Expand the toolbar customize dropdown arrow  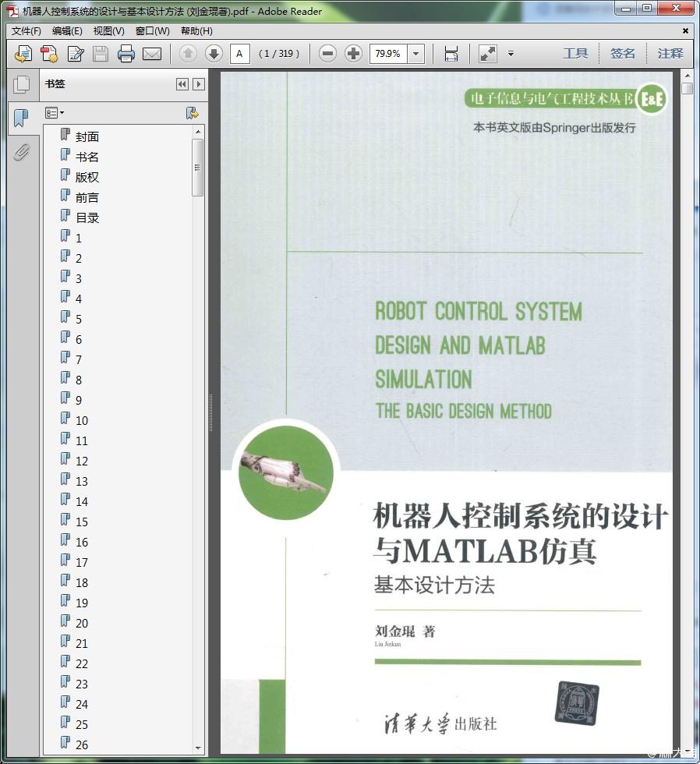click(511, 54)
